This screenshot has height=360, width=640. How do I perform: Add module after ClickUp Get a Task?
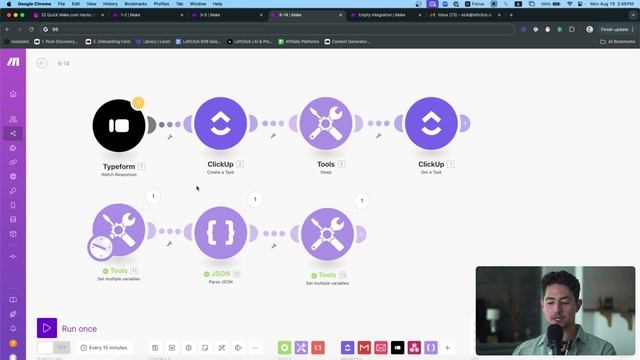[464, 123]
